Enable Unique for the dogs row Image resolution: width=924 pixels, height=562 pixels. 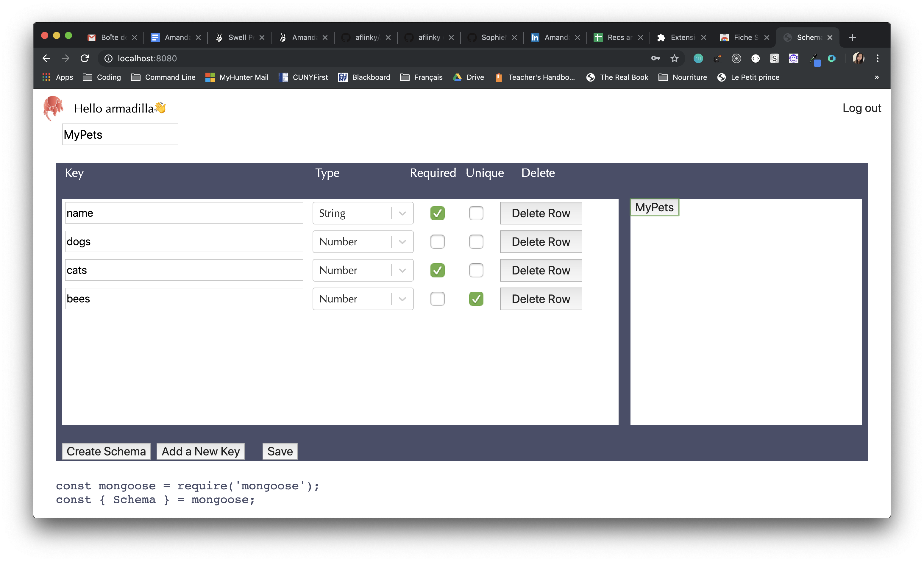(x=476, y=241)
